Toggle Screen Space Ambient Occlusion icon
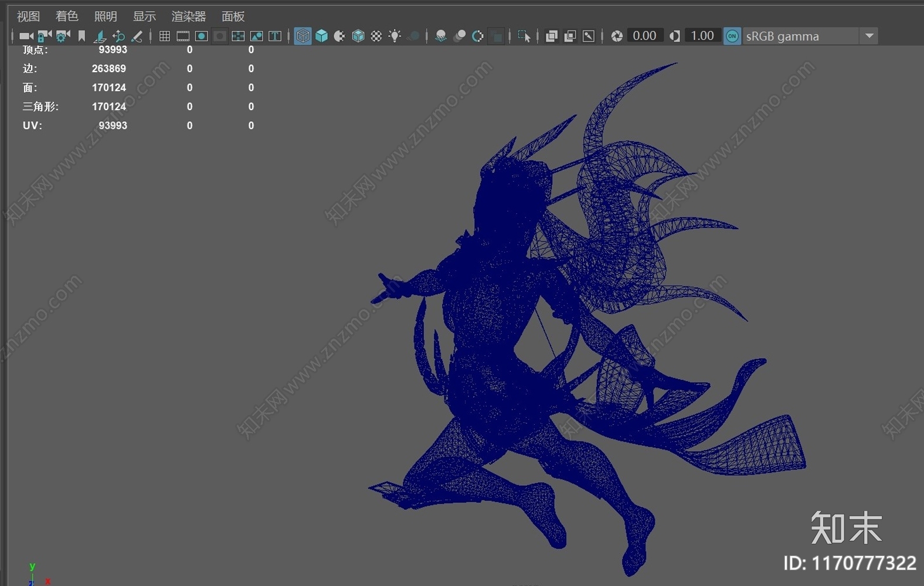Image resolution: width=924 pixels, height=586 pixels. (441, 36)
